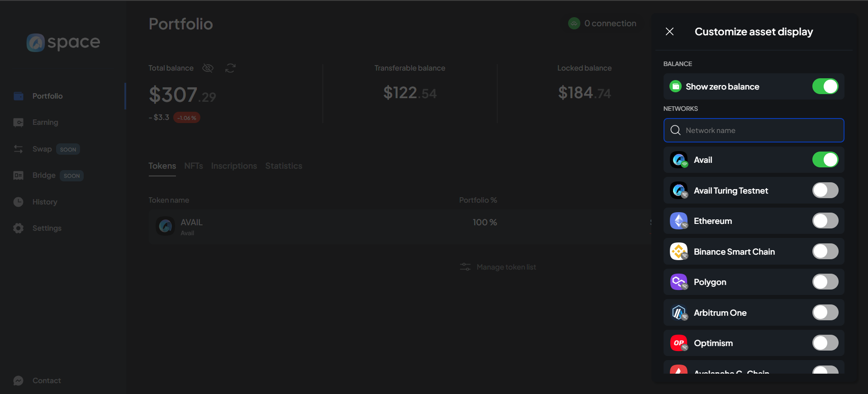Close the Customize asset display panel
The width and height of the screenshot is (868, 394).
(x=669, y=31)
